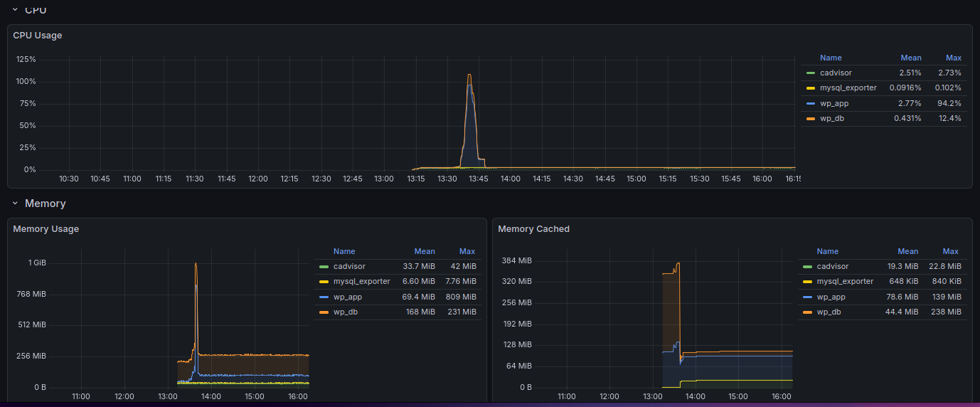Open the Memory Usage panel title menu

(46, 229)
